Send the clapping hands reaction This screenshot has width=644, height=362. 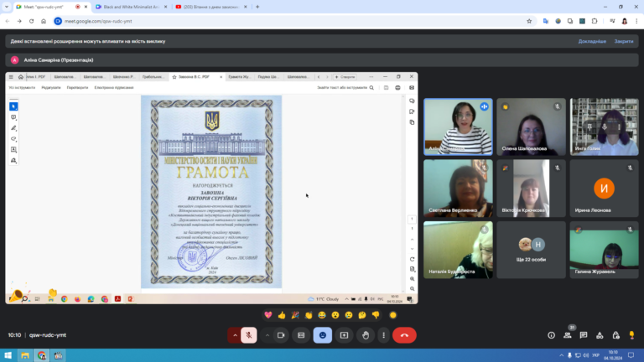(309, 315)
